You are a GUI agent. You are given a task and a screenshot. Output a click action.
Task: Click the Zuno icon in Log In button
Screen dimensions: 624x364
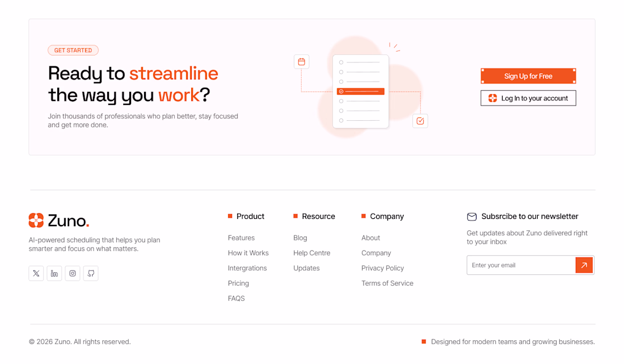click(x=492, y=98)
